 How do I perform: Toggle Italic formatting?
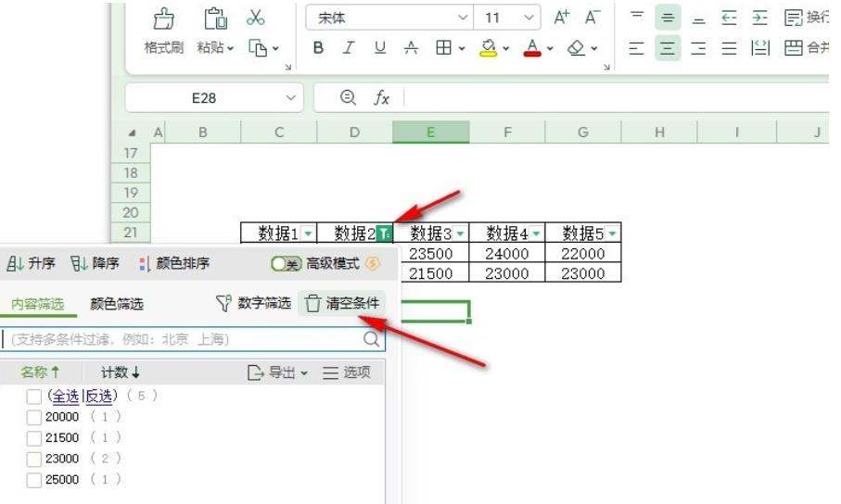(349, 48)
